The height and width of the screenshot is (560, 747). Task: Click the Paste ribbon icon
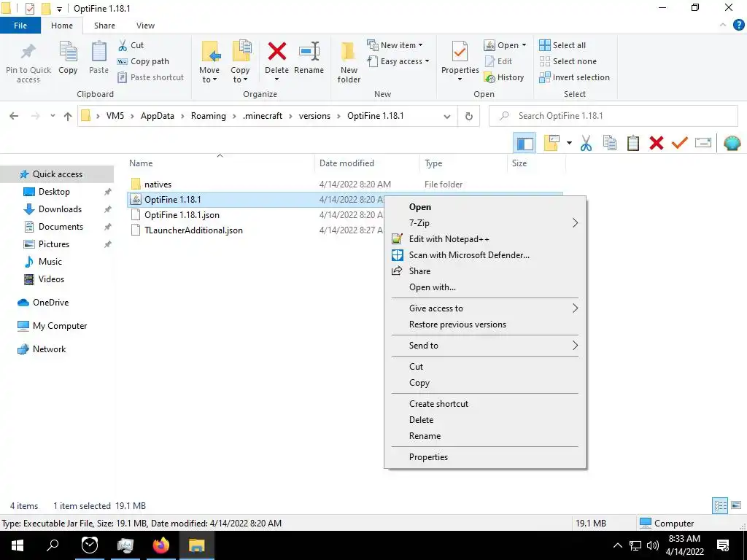click(98, 52)
